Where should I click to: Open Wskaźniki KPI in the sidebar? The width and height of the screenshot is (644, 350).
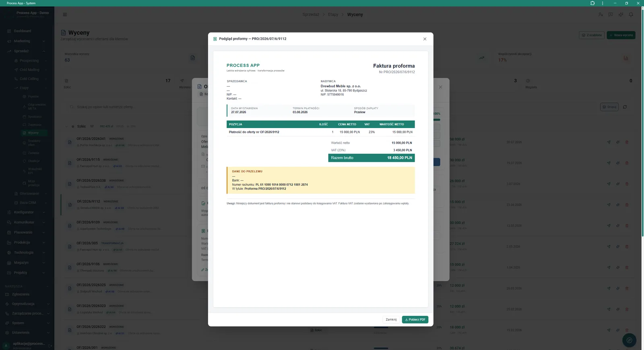click(35, 171)
